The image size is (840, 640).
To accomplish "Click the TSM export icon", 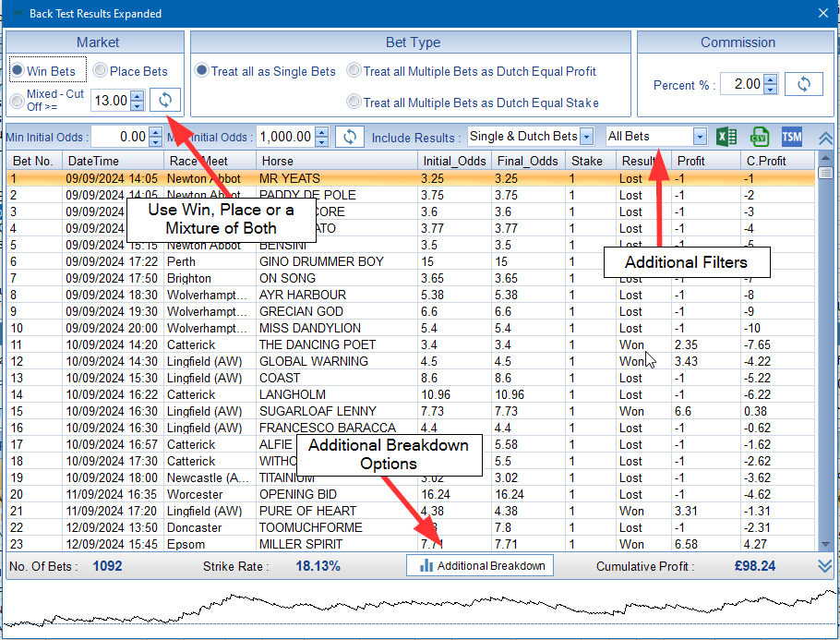I will click(791, 137).
